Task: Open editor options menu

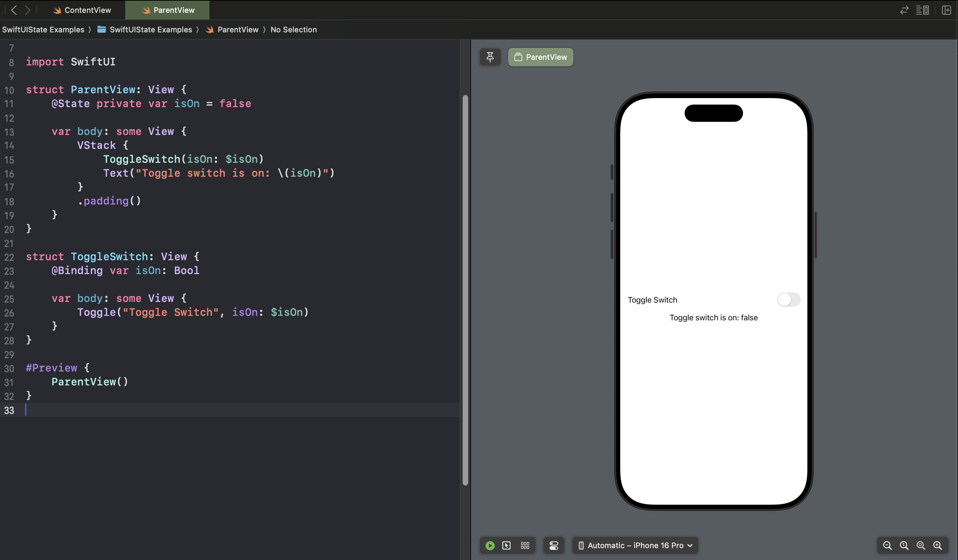Action: [x=923, y=10]
